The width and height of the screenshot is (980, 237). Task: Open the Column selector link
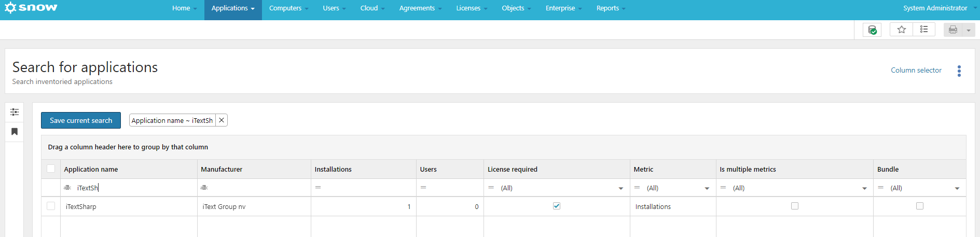click(916, 71)
